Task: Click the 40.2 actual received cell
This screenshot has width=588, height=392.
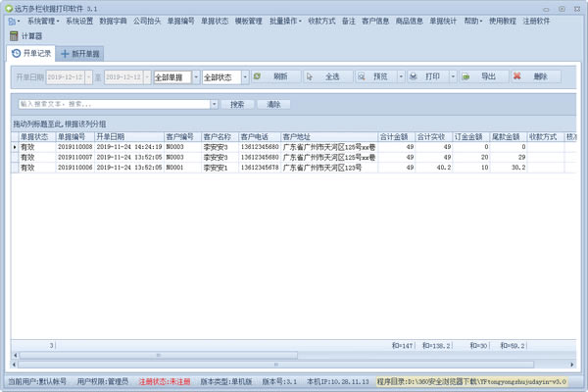Action: pos(433,168)
